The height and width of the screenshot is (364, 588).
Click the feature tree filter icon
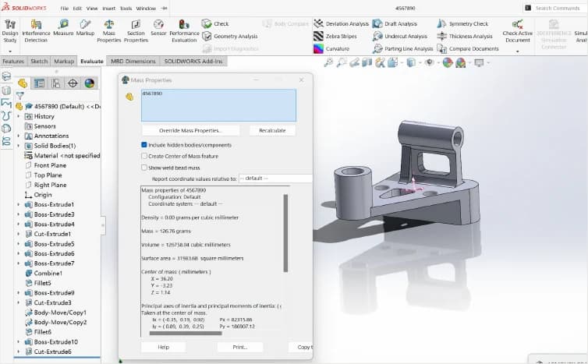tap(19, 96)
